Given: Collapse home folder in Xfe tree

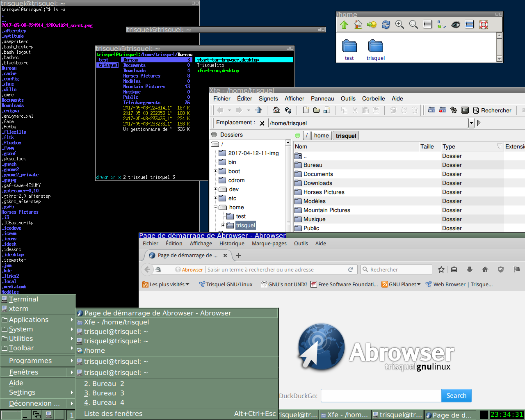Looking at the screenshot, I should pyautogui.click(x=215, y=207).
